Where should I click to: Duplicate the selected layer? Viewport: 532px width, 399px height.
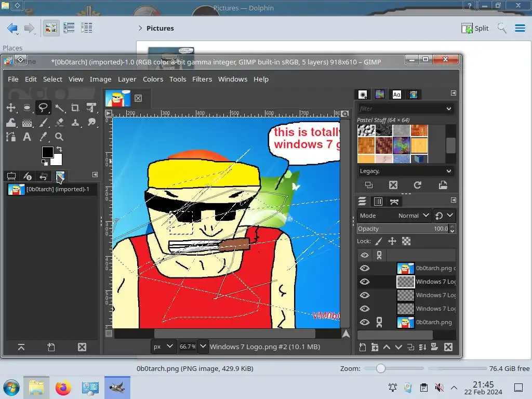[x=410, y=347]
